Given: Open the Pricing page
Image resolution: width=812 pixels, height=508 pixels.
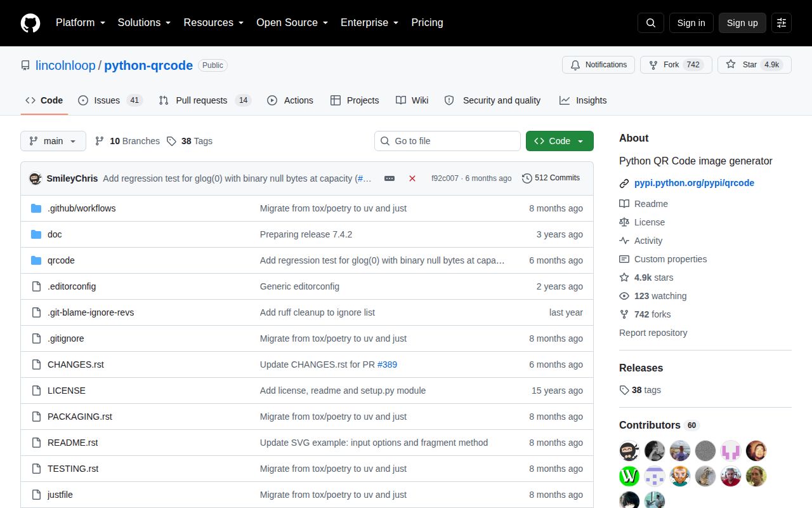Looking at the screenshot, I should click(428, 23).
